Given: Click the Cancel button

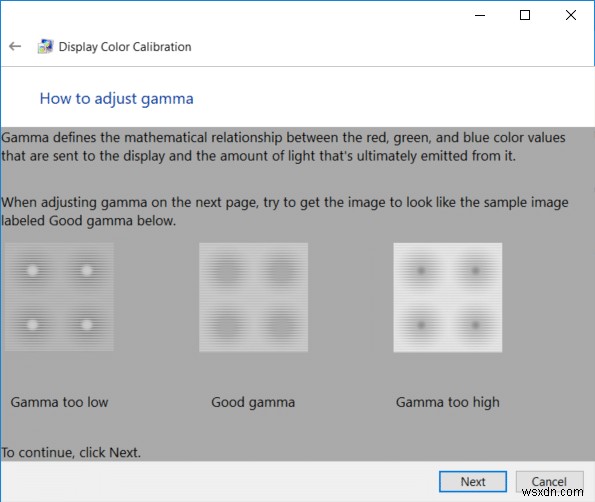Looking at the screenshot, I should 549,482.
